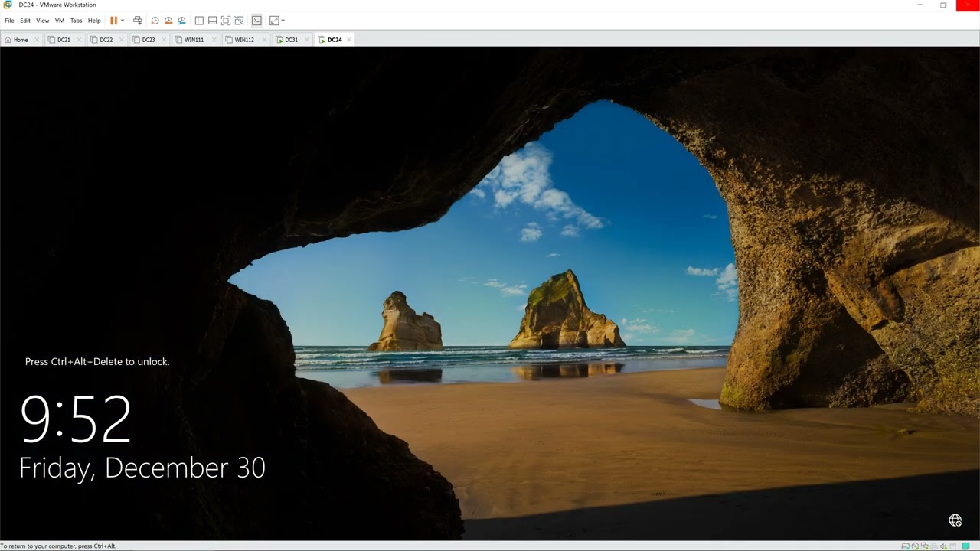Open the Tabs menu
Viewport: 980px width, 551px height.
tap(77, 21)
